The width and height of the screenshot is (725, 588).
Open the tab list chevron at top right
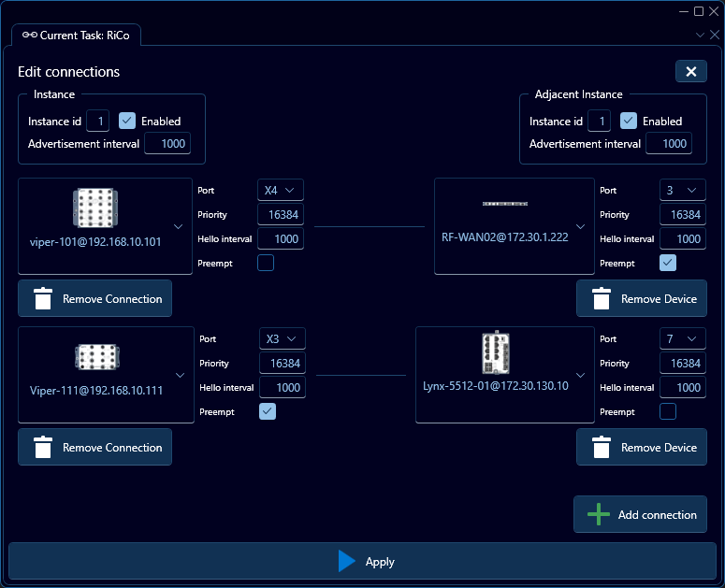click(700, 36)
